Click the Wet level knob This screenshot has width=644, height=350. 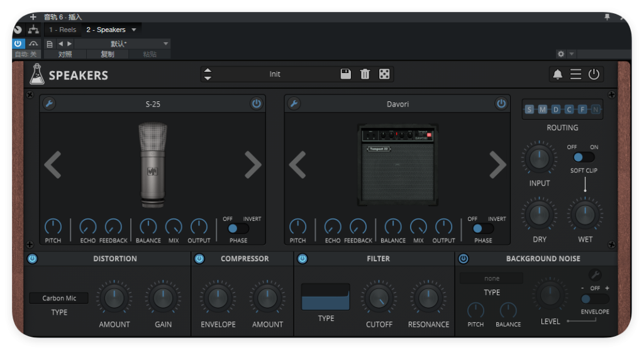pos(585,214)
